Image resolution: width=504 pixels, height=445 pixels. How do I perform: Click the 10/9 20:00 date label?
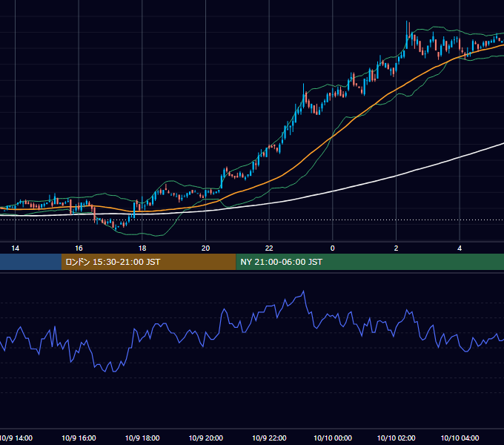click(206, 438)
